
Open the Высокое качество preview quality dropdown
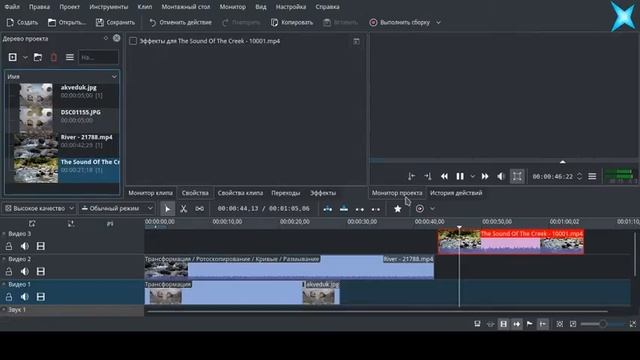click(x=39, y=209)
